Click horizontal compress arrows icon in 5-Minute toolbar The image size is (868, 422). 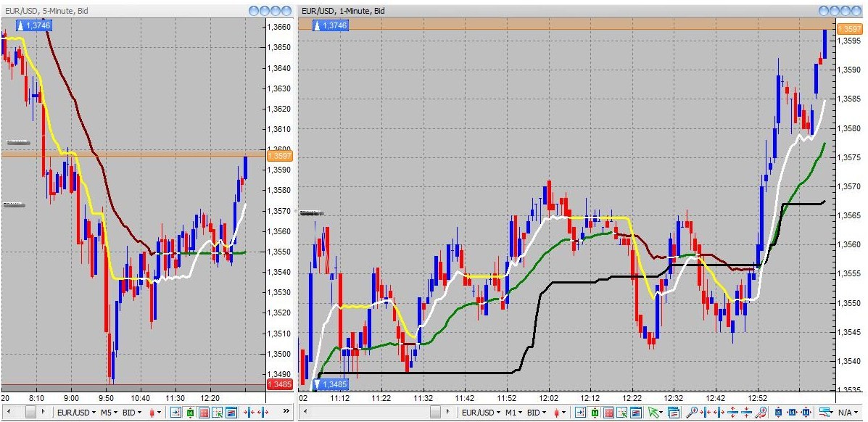[x=249, y=412]
